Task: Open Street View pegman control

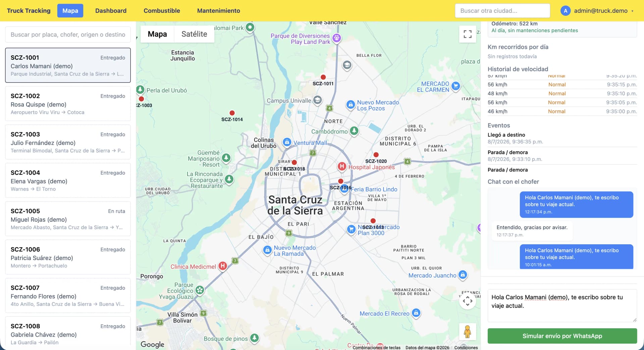Action: 468,332
